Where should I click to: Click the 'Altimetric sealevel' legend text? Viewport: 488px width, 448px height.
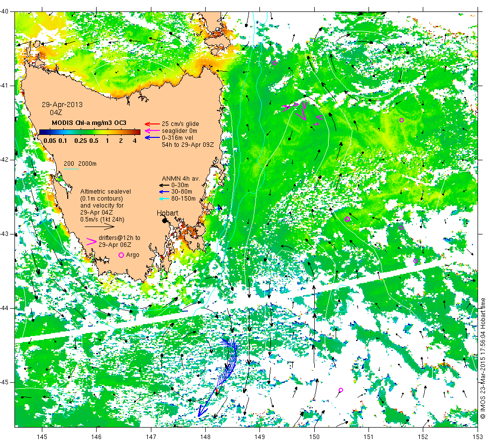[106, 192]
